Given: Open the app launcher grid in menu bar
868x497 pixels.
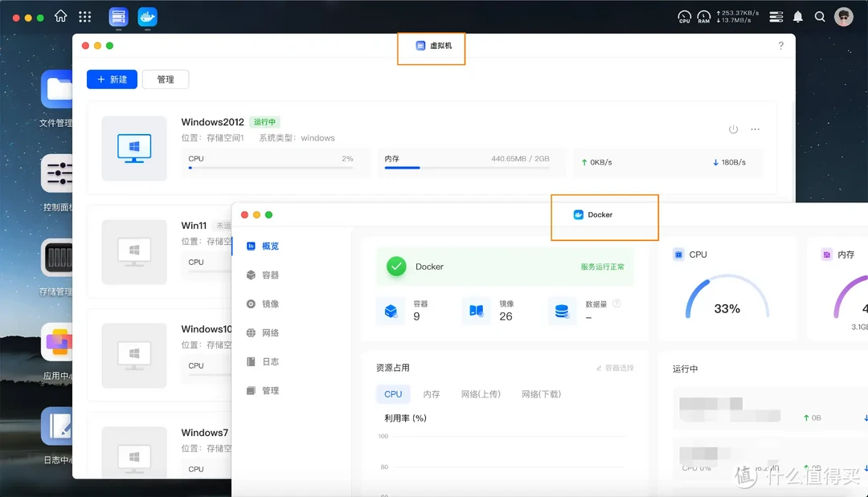Looking at the screenshot, I should [84, 16].
